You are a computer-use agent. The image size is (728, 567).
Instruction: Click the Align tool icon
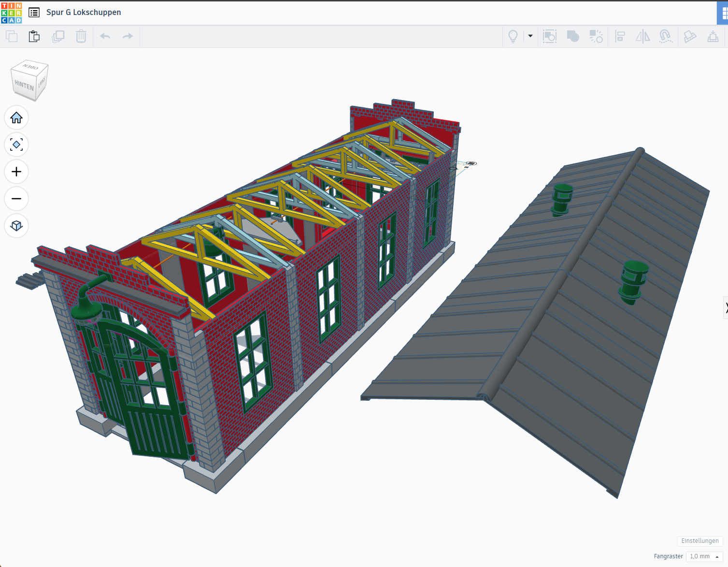[620, 36]
